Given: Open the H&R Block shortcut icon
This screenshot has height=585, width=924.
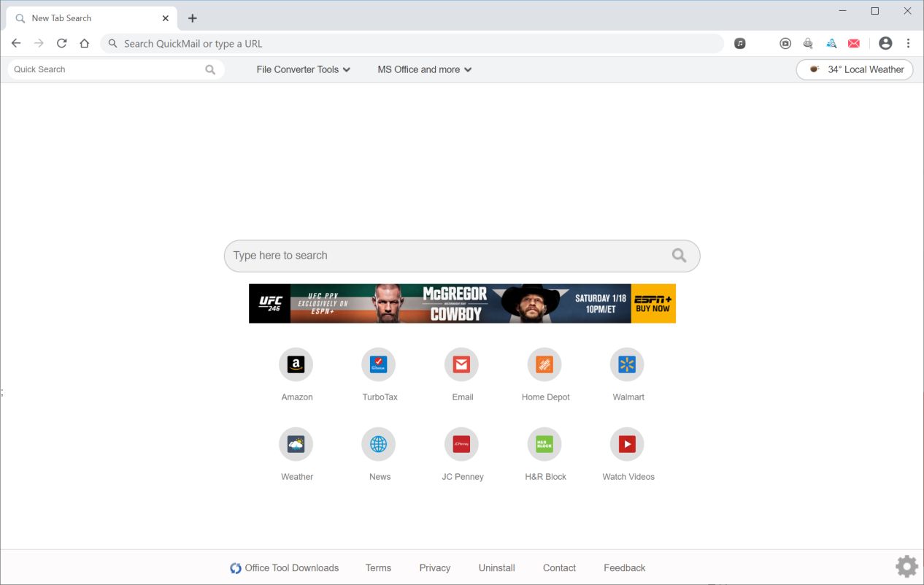Looking at the screenshot, I should [x=544, y=444].
